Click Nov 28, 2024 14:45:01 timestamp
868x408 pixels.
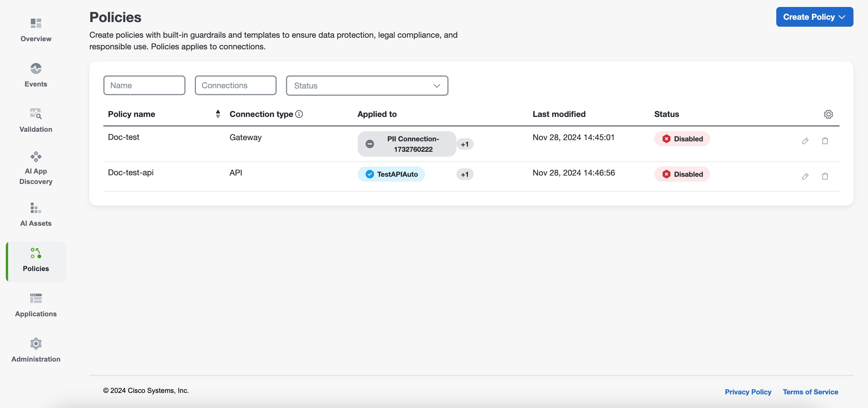click(574, 138)
